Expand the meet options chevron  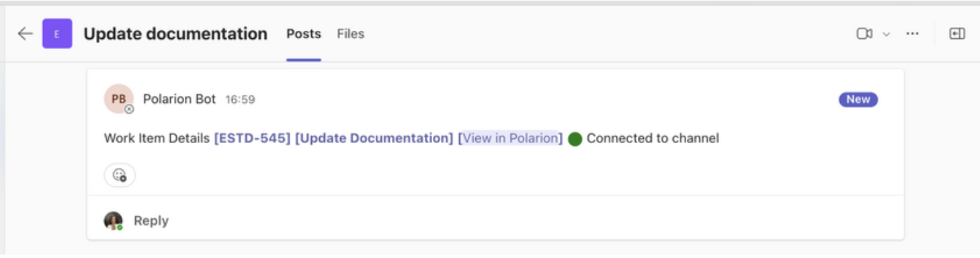tap(886, 34)
